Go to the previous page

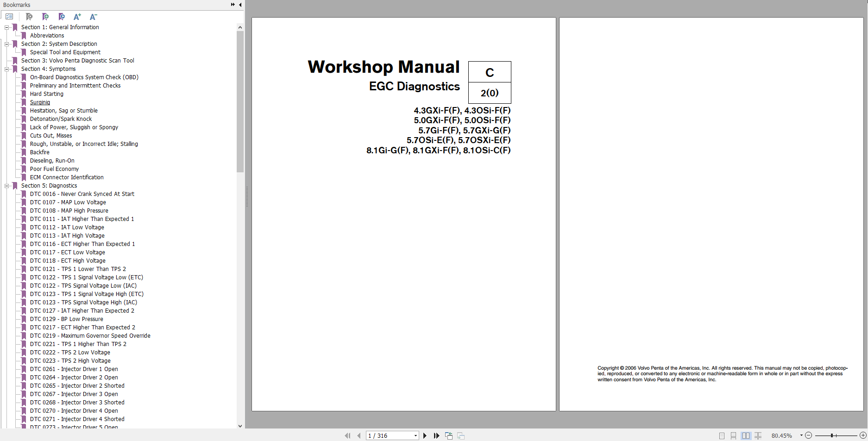pyautogui.click(x=359, y=435)
